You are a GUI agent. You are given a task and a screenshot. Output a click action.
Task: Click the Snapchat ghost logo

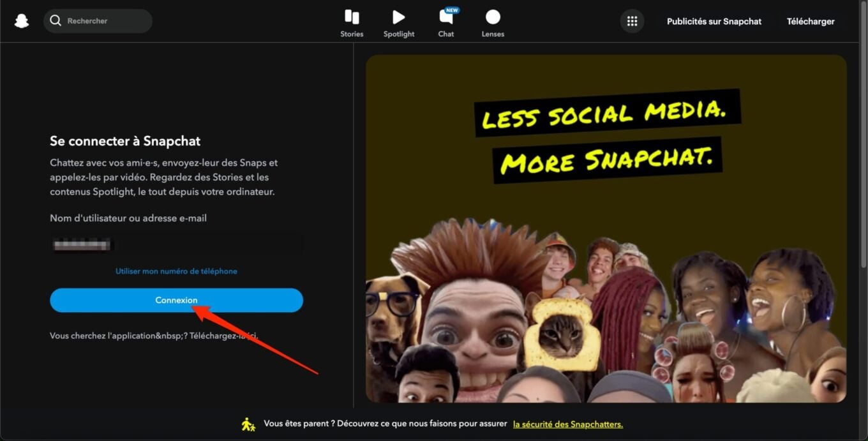22,21
